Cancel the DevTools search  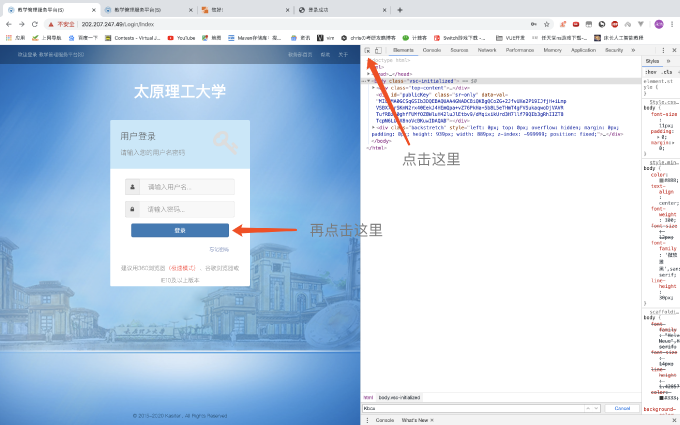(x=622, y=409)
